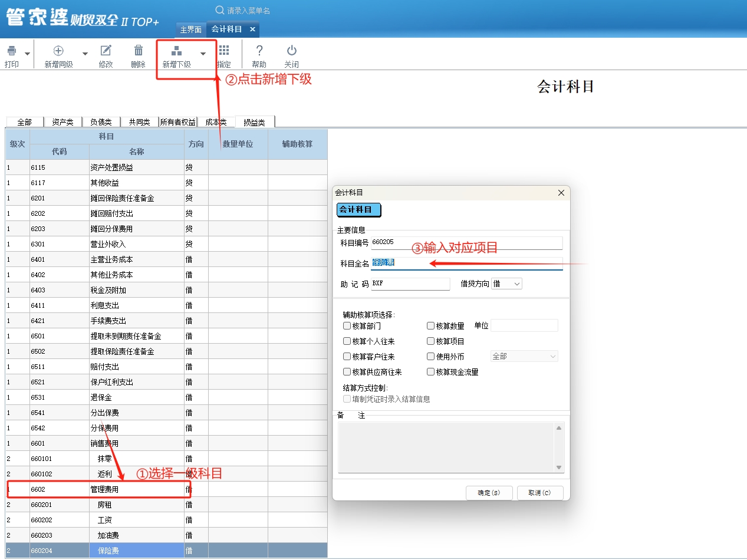Click the blue 会计科目 dialog tab

[x=359, y=210]
